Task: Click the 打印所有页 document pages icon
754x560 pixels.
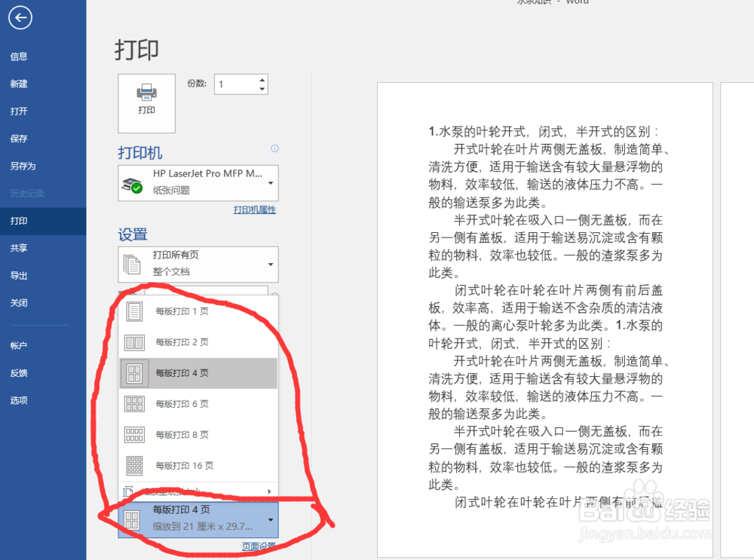Action: coord(132,265)
